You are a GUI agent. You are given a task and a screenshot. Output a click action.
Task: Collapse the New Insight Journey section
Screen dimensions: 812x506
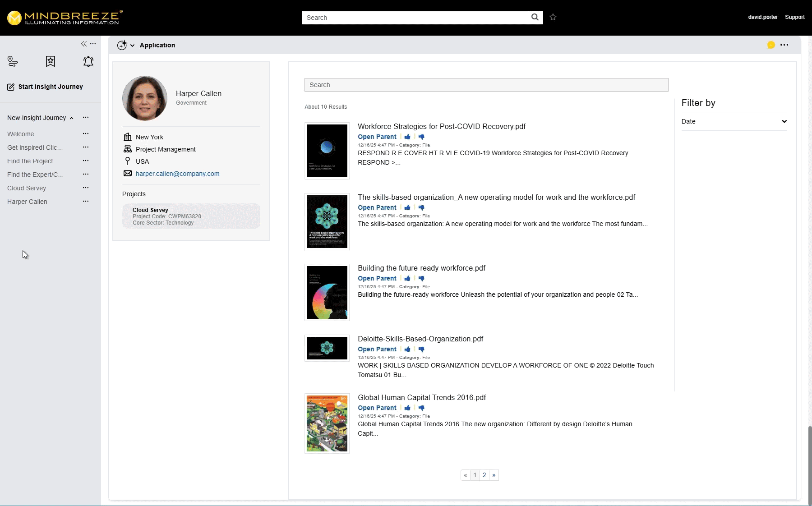click(71, 118)
